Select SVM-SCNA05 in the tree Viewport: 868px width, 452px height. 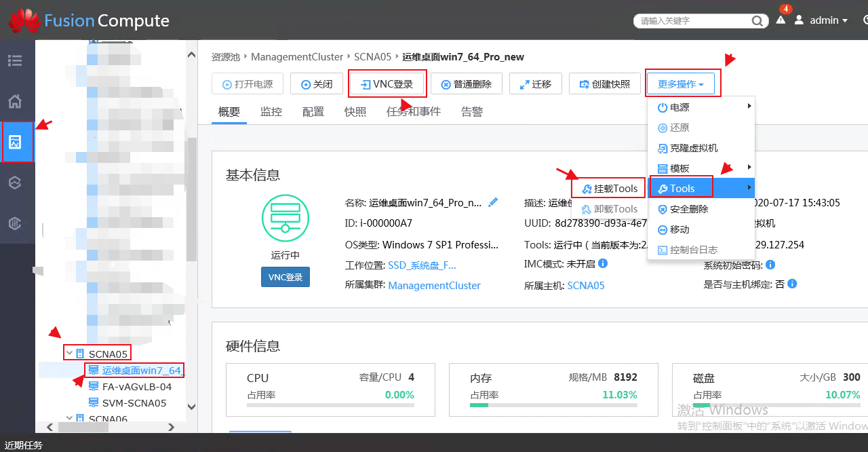pos(134,403)
